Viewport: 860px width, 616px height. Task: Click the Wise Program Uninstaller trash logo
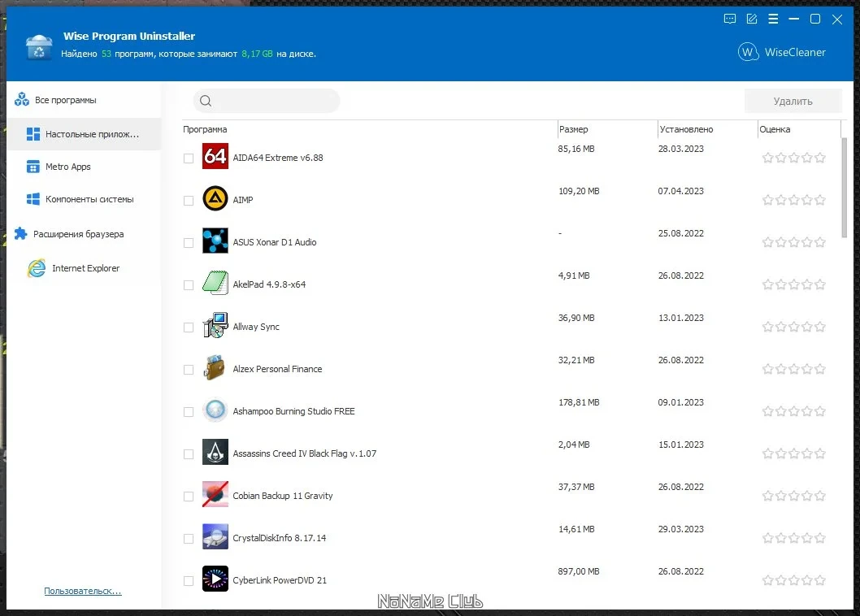tap(39, 46)
